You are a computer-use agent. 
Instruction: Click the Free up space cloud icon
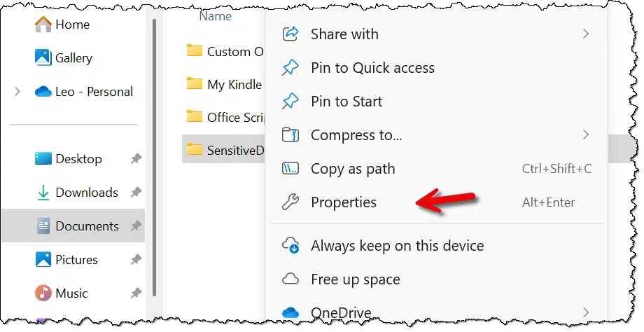pos(290,279)
